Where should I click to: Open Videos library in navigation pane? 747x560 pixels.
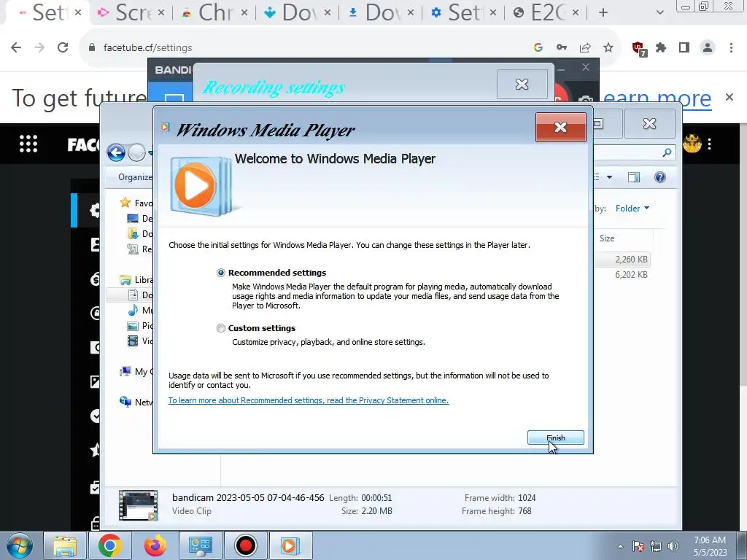coord(140,341)
